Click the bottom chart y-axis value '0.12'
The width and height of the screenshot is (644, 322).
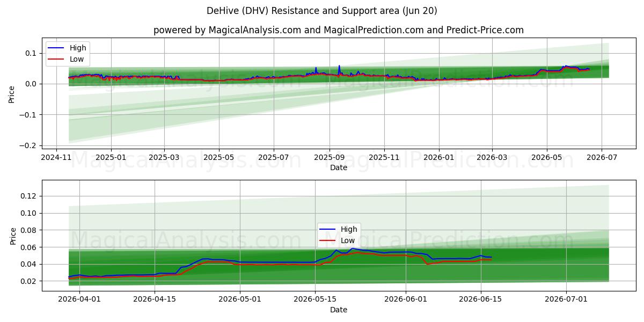point(30,196)
